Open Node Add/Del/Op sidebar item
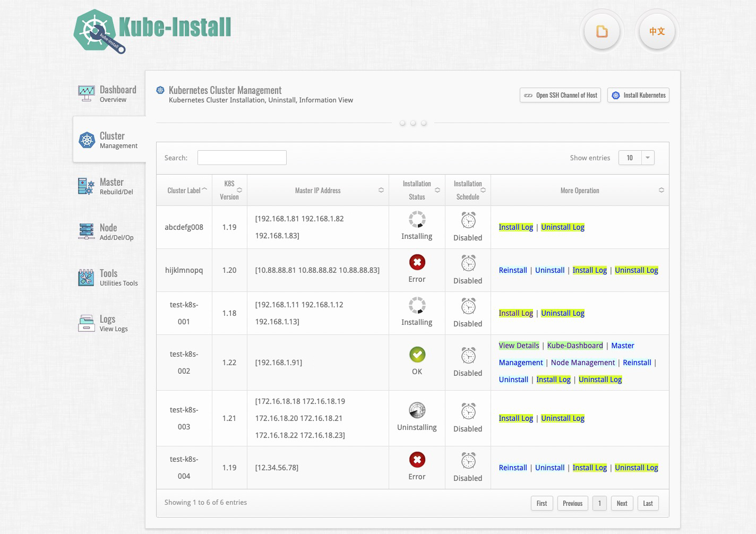 [x=108, y=231]
